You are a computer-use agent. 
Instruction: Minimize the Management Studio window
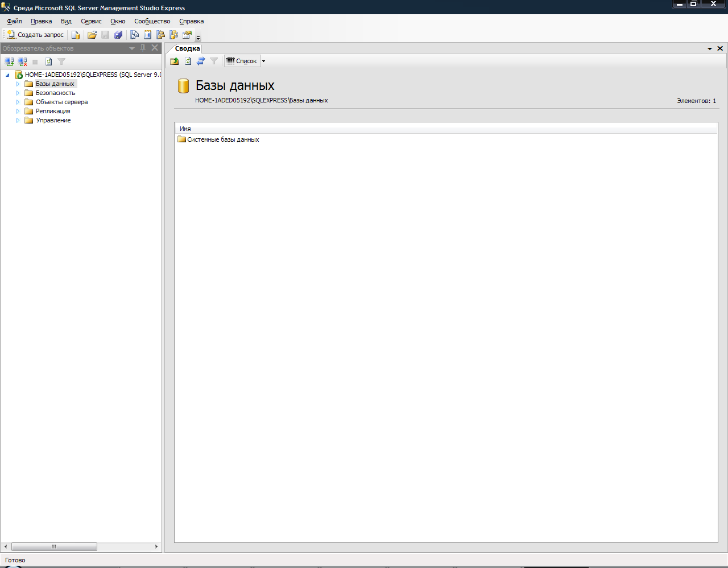click(680, 4)
